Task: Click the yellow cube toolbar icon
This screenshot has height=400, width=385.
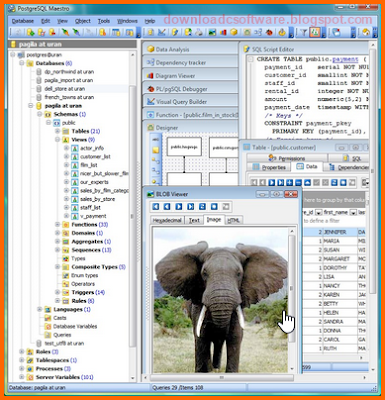Action: coord(234,32)
